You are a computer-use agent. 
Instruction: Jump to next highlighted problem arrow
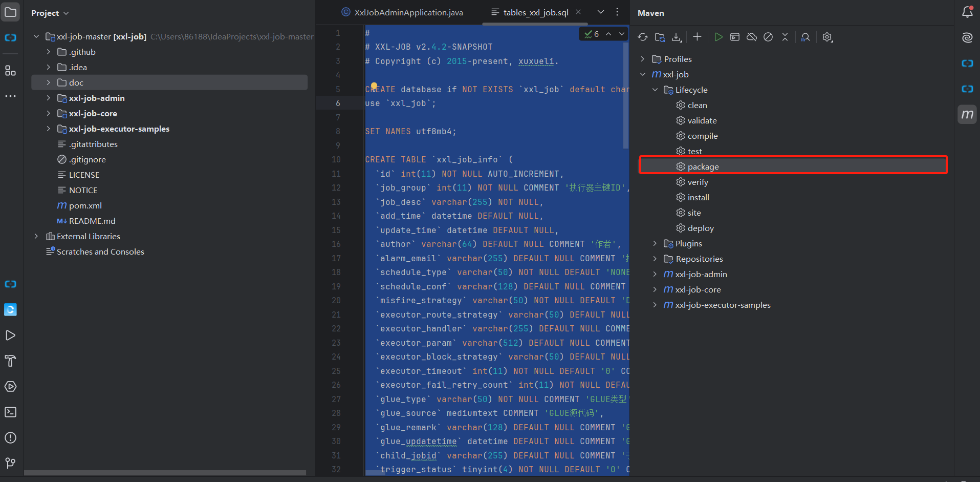(622, 34)
